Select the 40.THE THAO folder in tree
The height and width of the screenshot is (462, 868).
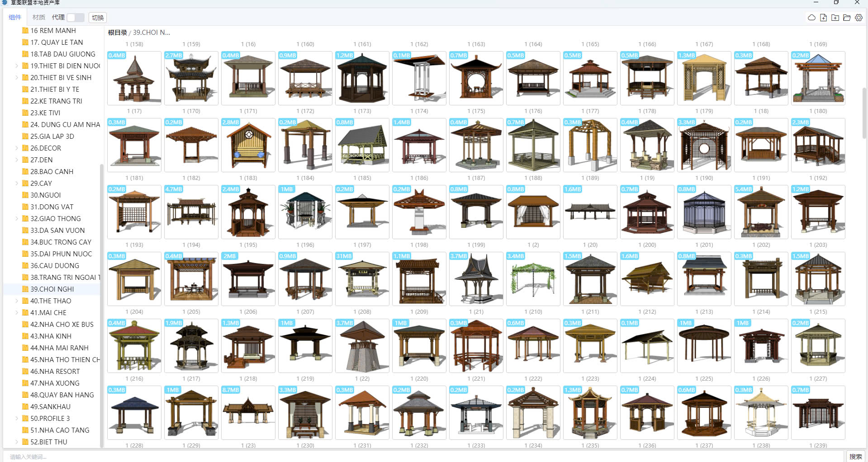[x=51, y=301]
